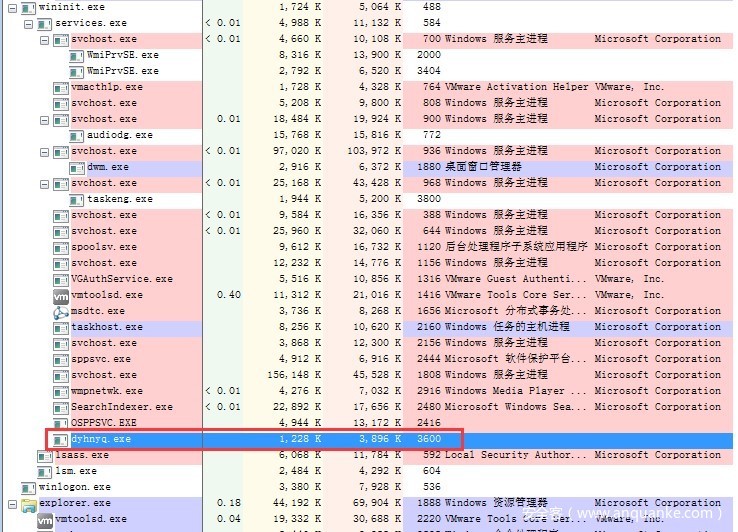This screenshot has height=532, width=738.
Task: Click the VMware icon of vmtoolsd.exe PID 1416
Action: pos(61,295)
